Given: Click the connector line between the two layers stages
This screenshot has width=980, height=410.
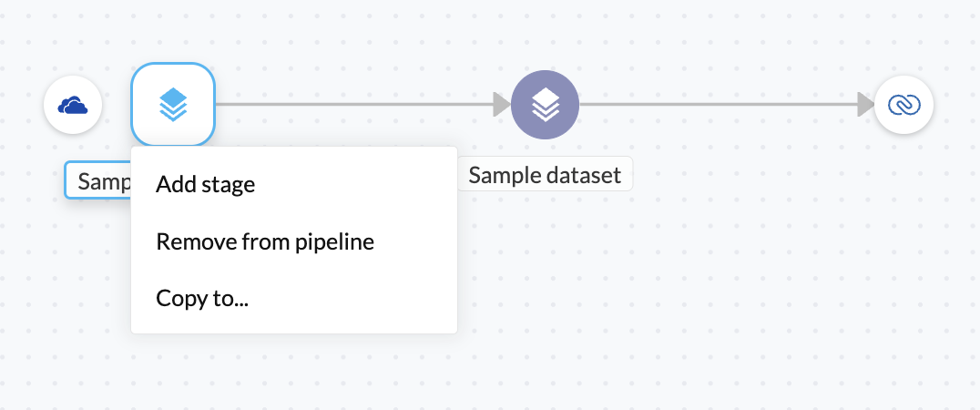Looking at the screenshot, I should [x=355, y=104].
